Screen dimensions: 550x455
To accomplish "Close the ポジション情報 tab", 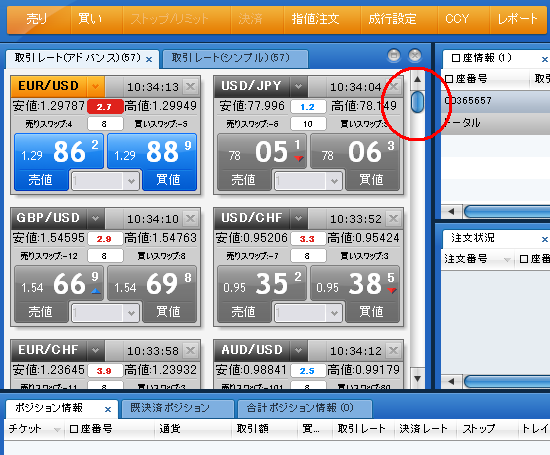I will click(x=108, y=409).
